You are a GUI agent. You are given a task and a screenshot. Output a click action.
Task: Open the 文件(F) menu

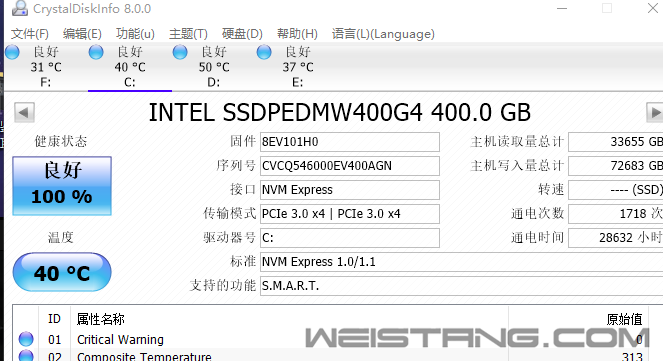(30, 34)
